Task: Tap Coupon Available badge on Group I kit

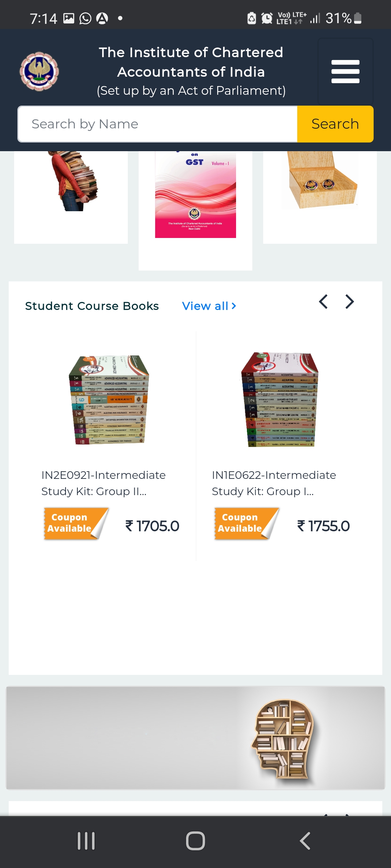Action: coord(247,523)
